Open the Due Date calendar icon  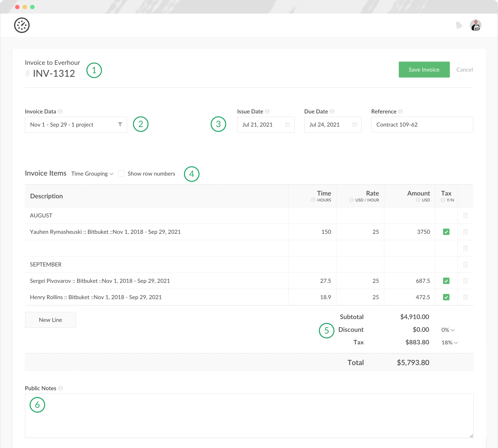[x=354, y=125]
